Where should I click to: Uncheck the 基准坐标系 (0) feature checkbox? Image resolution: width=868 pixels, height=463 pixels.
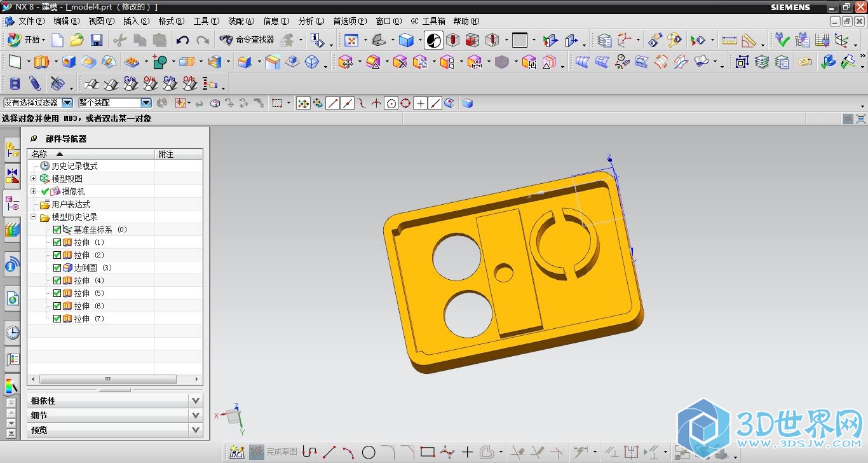[x=57, y=230]
